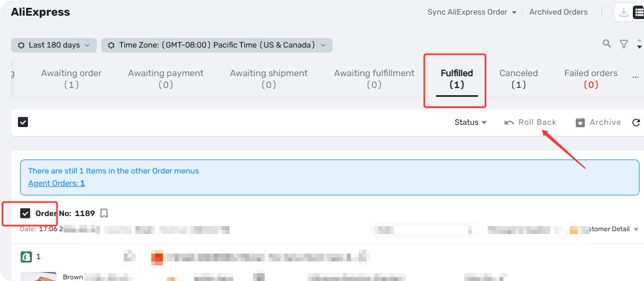The height and width of the screenshot is (281, 644).
Task: Bookmark order 1189 with flag icon
Action: 104,213
